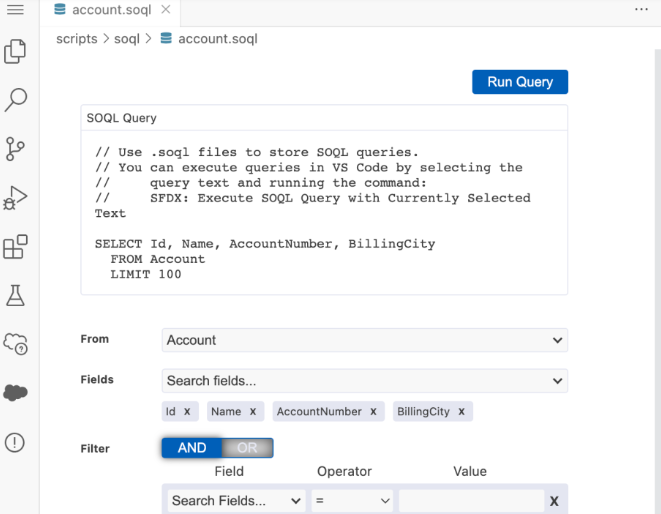Close the account.soql tab
The image size is (661, 514).
pyautogui.click(x=166, y=10)
